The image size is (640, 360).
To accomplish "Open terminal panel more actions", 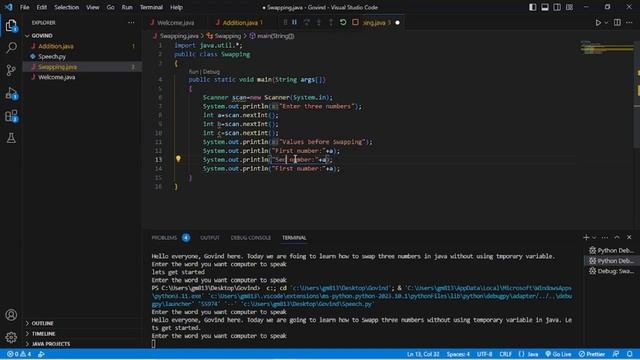I will click(x=604, y=237).
